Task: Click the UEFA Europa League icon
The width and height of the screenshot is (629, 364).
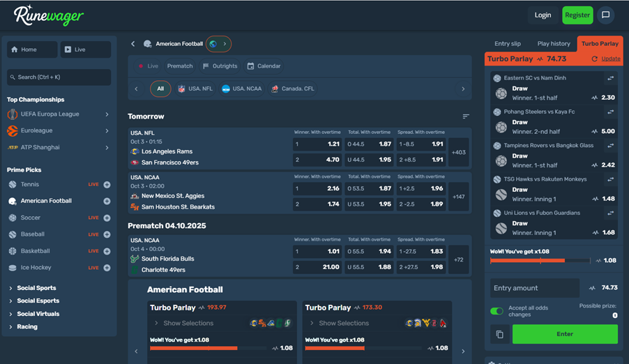Action: pyautogui.click(x=13, y=114)
